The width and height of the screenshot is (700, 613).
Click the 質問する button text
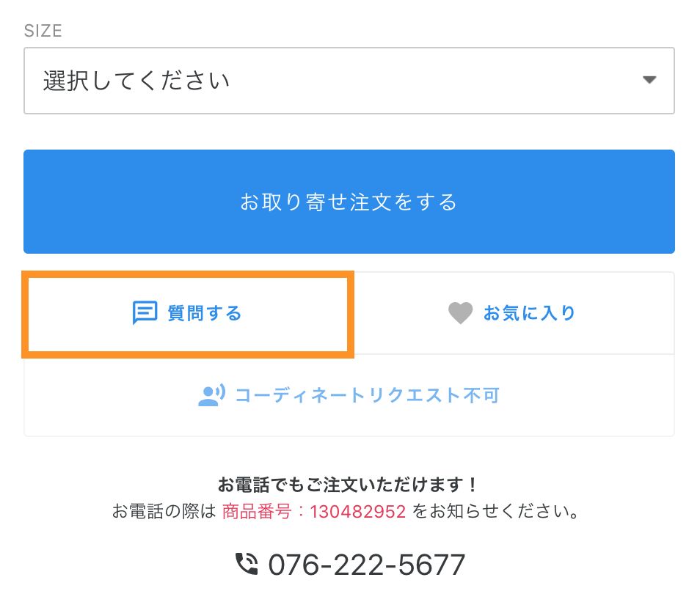click(x=205, y=313)
